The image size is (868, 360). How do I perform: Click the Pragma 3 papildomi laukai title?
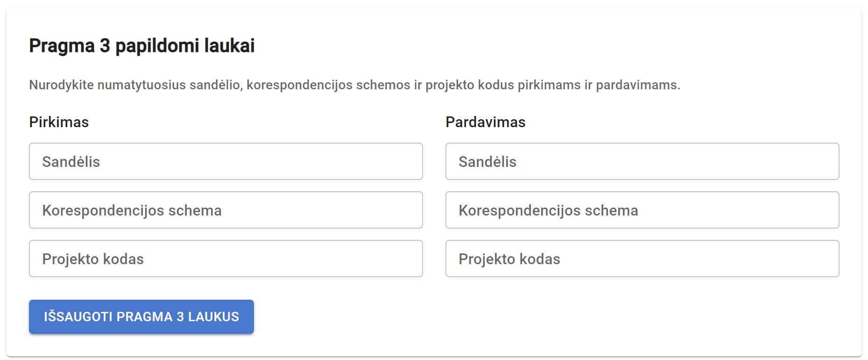tap(142, 45)
